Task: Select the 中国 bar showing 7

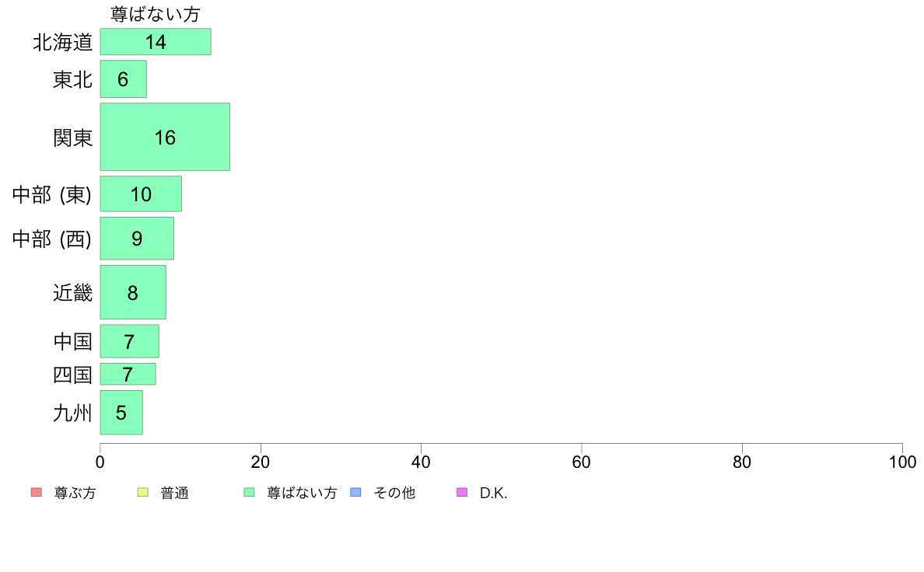Action: pos(130,341)
